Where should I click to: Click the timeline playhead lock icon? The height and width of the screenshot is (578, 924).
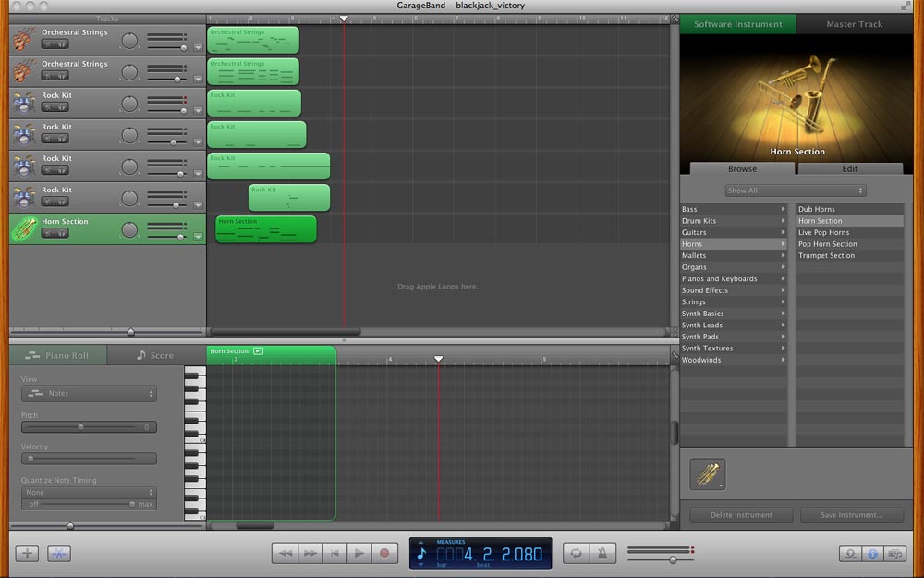[x=675, y=18]
